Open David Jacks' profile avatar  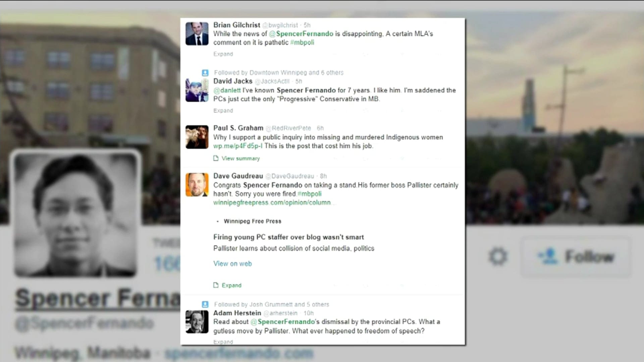197,90
